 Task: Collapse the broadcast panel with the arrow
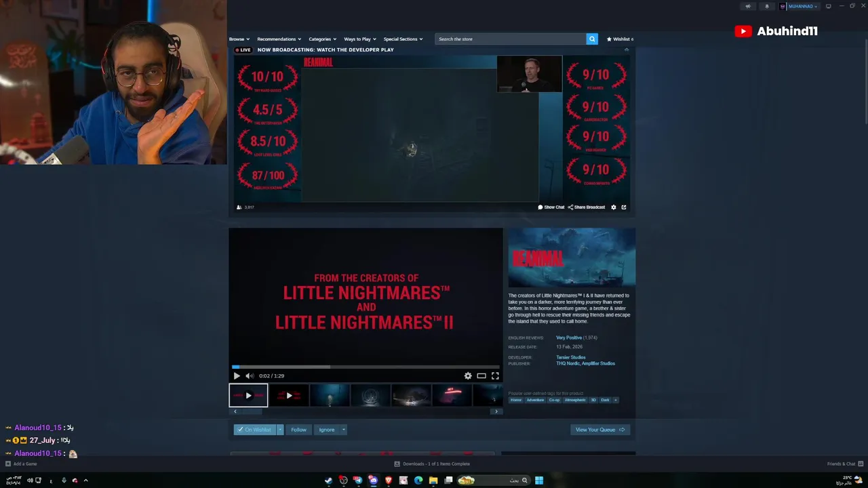(626, 49)
